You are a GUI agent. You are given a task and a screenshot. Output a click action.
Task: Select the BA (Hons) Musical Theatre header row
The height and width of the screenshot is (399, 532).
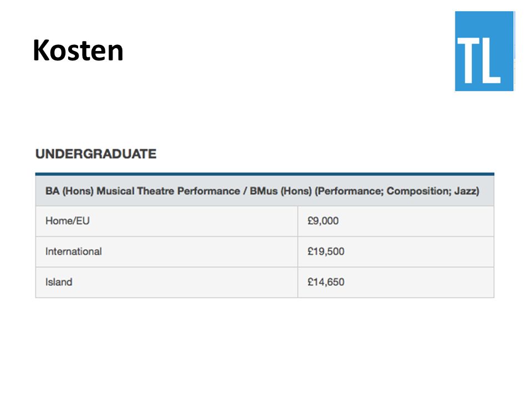click(x=265, y=191)
